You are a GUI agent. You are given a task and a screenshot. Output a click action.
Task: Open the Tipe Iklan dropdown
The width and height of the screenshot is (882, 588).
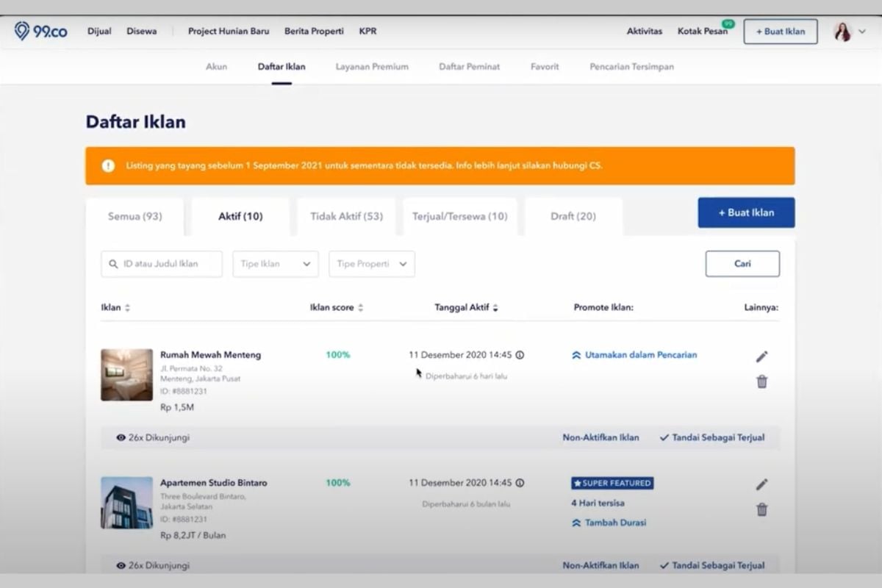coord(276,264)
